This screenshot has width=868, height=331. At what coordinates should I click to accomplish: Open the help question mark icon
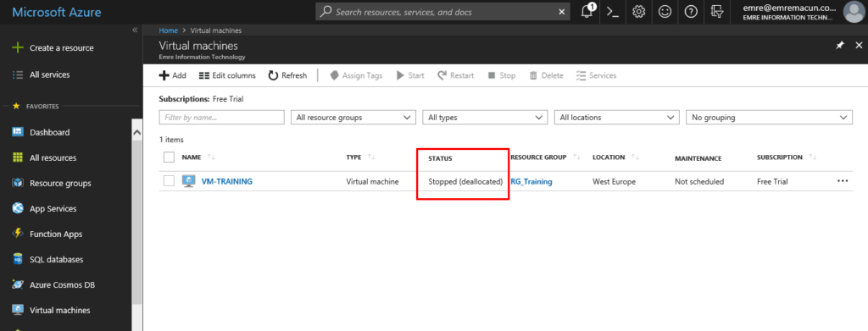[x=691, y=12]
